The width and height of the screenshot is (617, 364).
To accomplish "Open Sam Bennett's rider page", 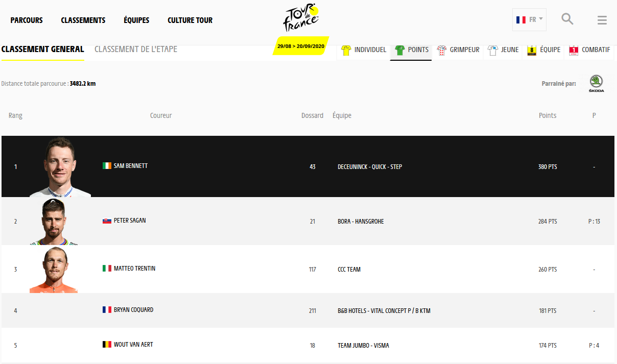I will click(130, 166).
